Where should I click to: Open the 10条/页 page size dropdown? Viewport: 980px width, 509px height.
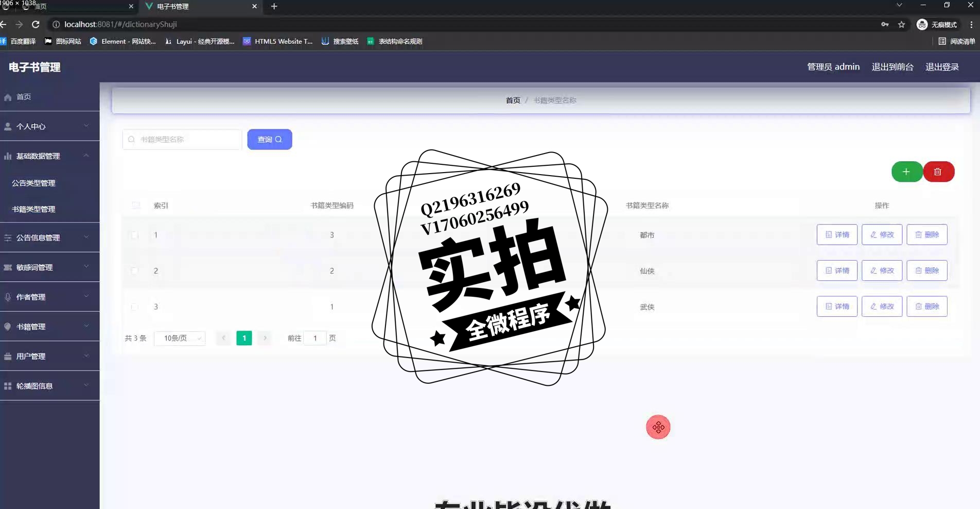pyautogui.click(x=180, y=338)
